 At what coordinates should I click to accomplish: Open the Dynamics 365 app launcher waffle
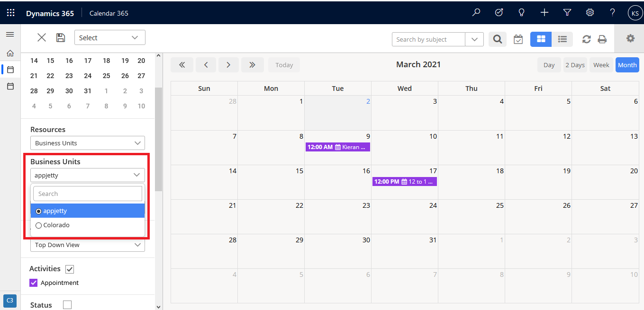click(10, 13)
